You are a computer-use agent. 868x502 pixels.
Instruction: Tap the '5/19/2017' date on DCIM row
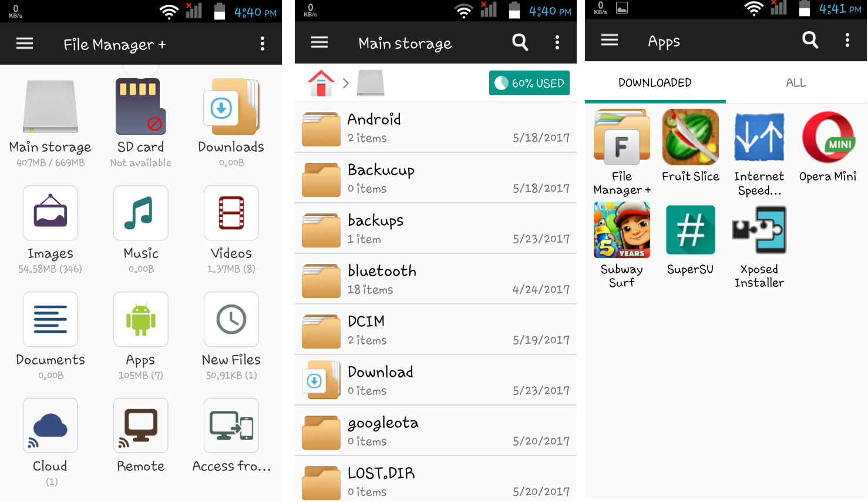(x=541, y=340)
